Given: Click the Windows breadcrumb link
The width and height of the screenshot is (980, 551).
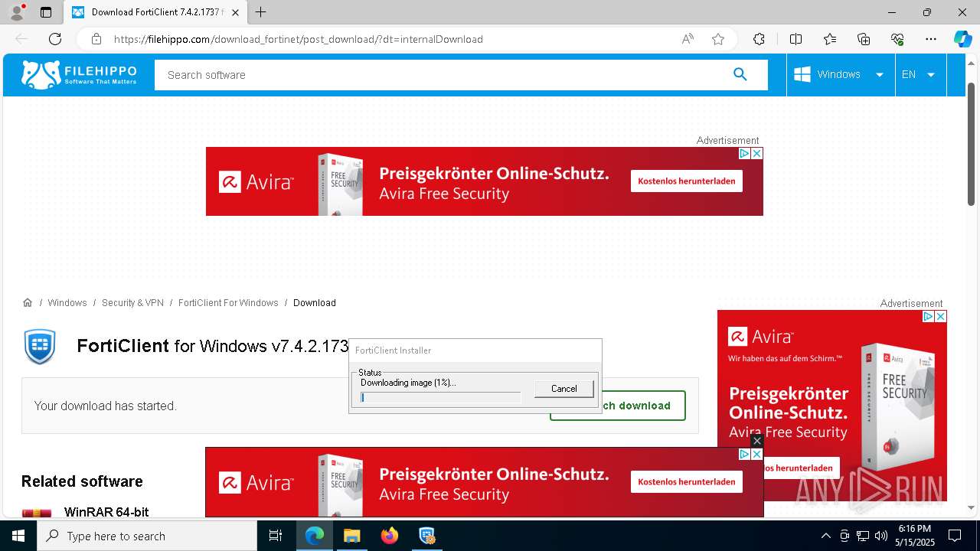Looking at the screenshot, I should [67, 302].
